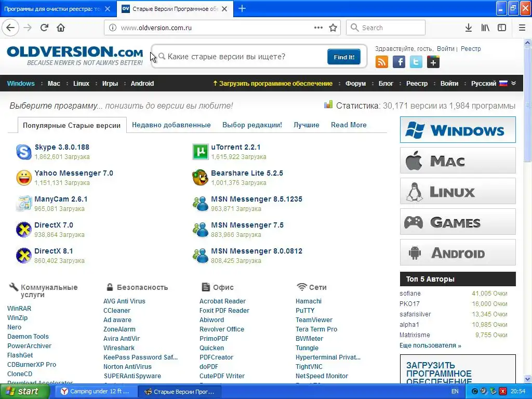Click the Forward arrow in browser toolbar

[x=28, y=28]
